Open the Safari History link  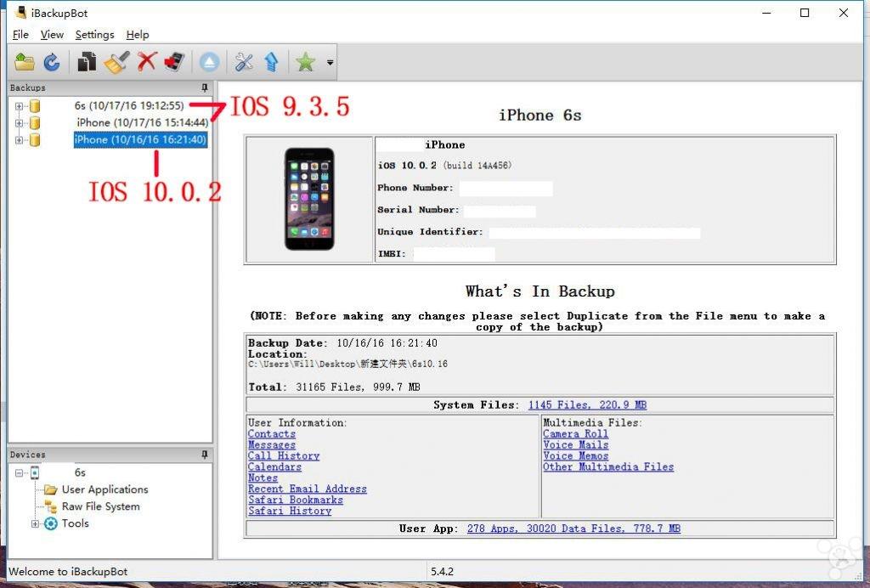tap(290, 511)
